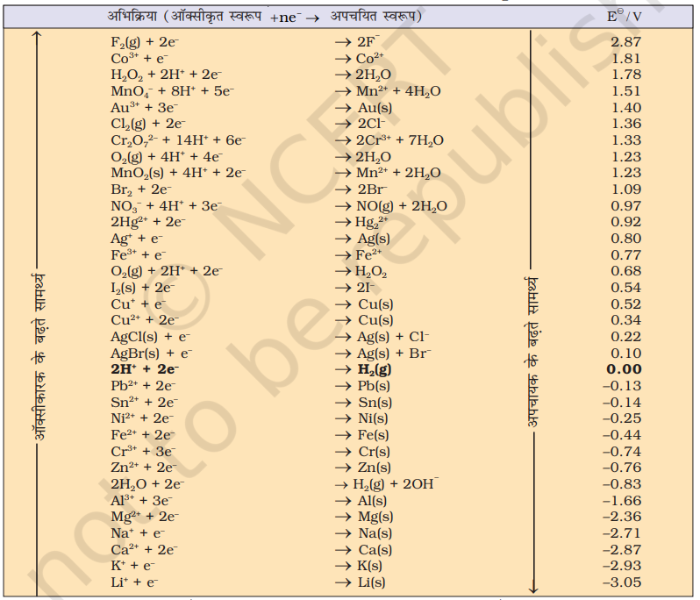The height and width of the screenshot is (600, 700).
Task: Click the 1.36 potential value
Action: [x=626, y=124]
